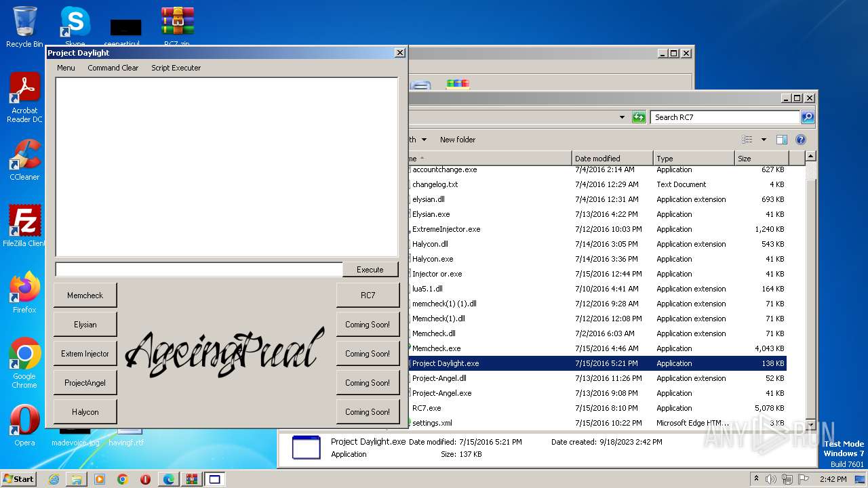The image size is (868, 488).
Task: Open Skype desktop shortcut
Action: (75, 27)
